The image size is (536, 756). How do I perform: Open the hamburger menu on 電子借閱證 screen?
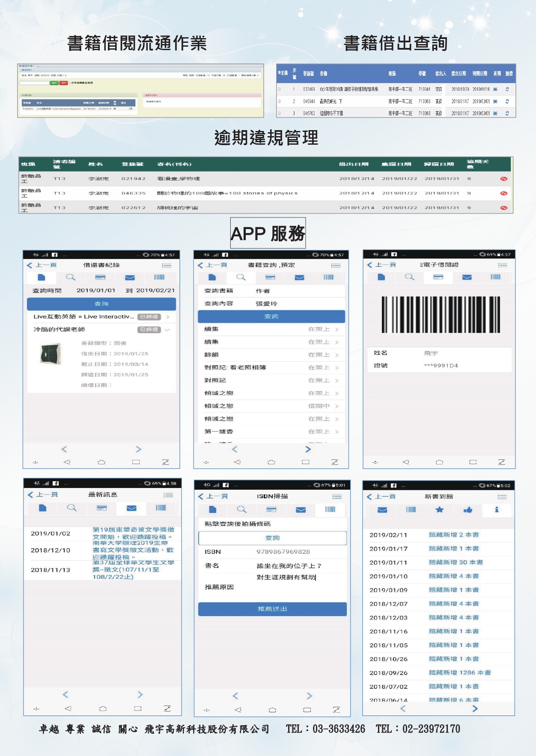pos(503,265)
